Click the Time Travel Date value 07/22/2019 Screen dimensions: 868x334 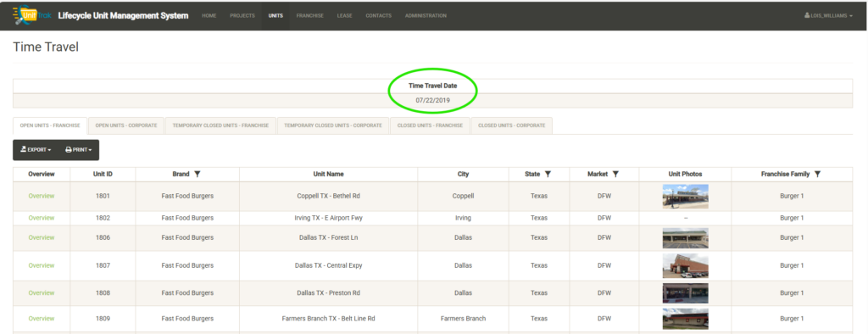point(433,101)
